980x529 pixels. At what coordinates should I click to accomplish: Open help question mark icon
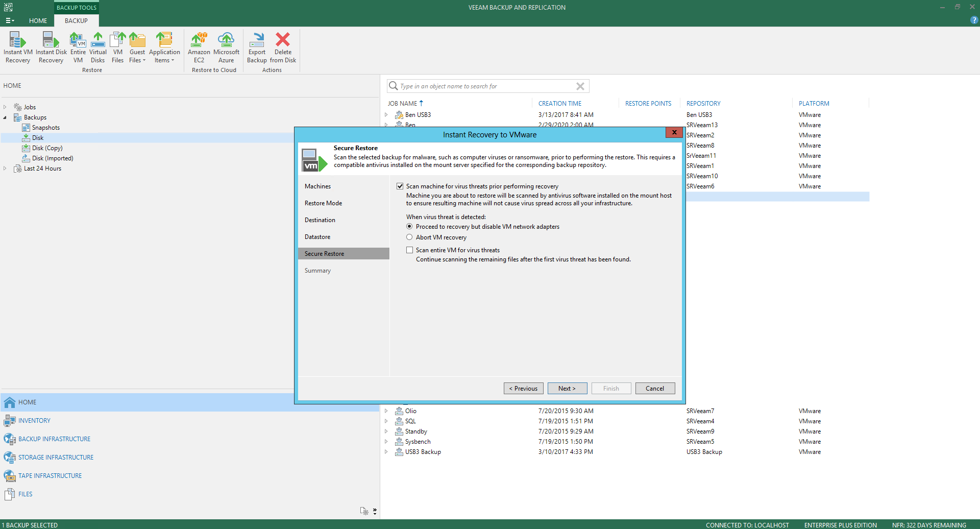click(974, 20)
